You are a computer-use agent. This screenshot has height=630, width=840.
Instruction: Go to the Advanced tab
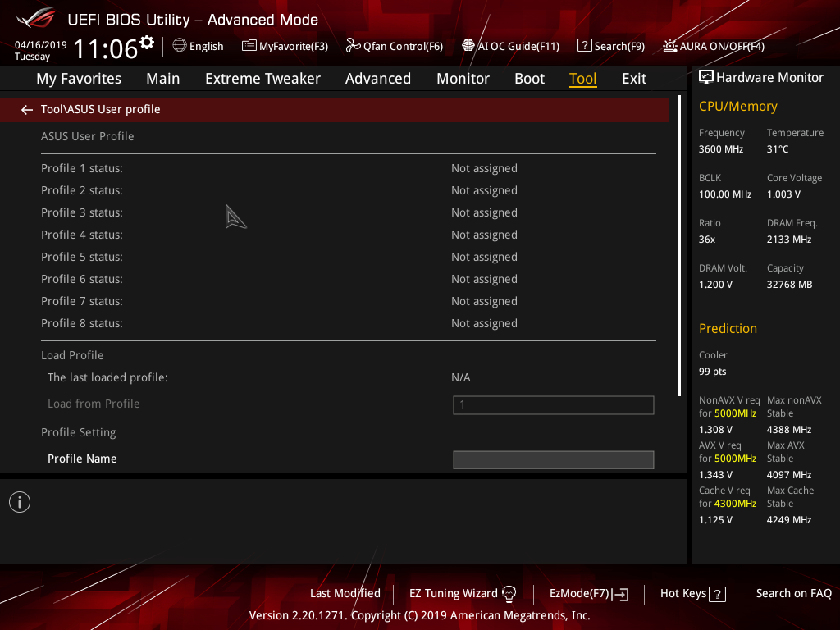point(377,79)
